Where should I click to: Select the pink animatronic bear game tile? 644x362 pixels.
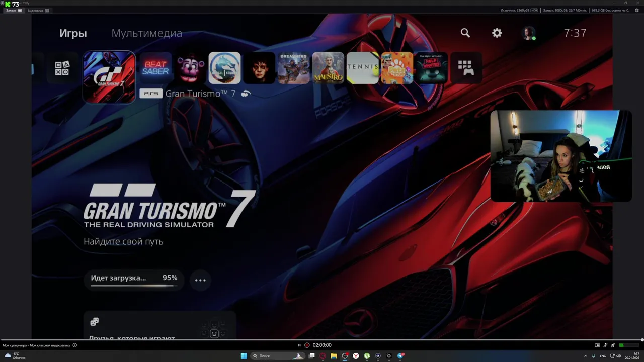pos(190,68)
